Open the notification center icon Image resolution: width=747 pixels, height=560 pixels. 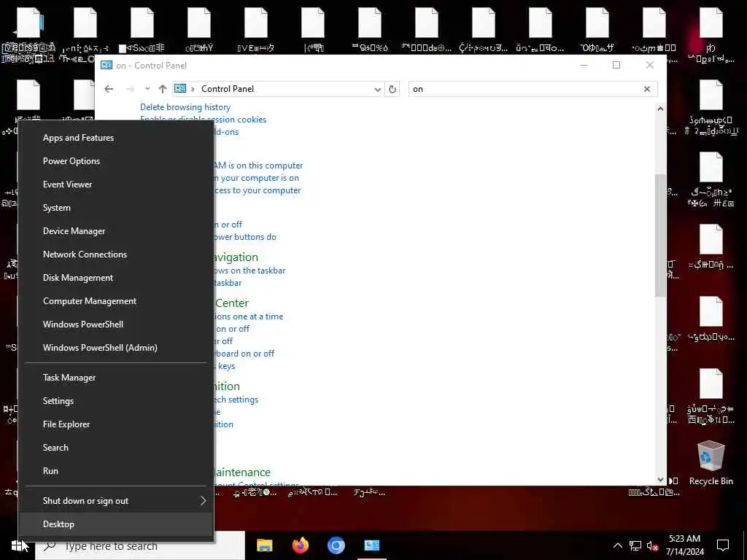coord(723,545)
